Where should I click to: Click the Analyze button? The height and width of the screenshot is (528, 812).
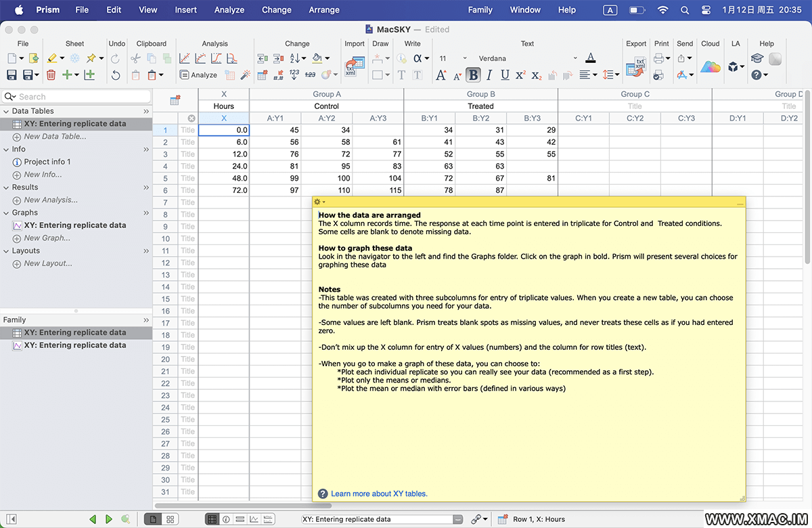pos(198,75)
